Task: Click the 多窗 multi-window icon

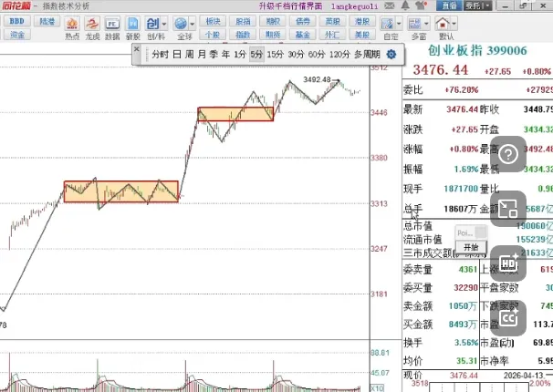Action: 414,25
